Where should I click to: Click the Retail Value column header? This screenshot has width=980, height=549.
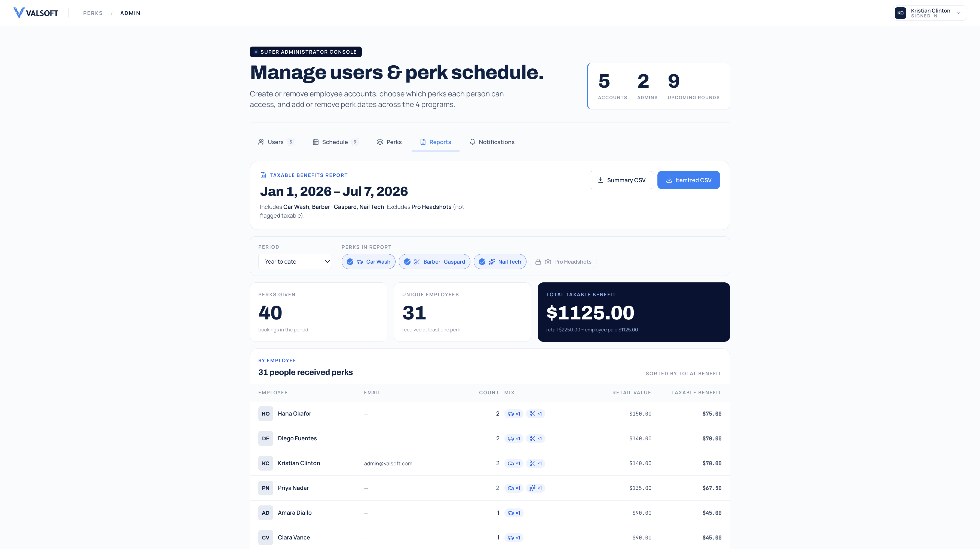pos(632,392)
